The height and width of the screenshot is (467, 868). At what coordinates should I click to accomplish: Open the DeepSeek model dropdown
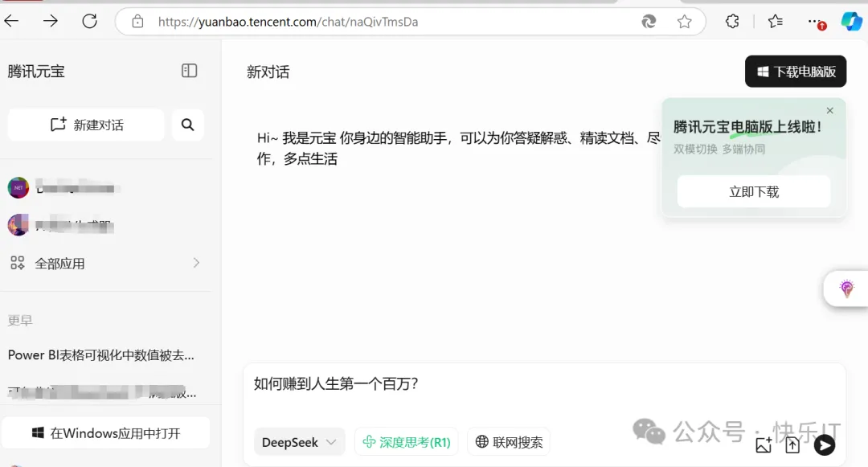click(x=300, y=442)
